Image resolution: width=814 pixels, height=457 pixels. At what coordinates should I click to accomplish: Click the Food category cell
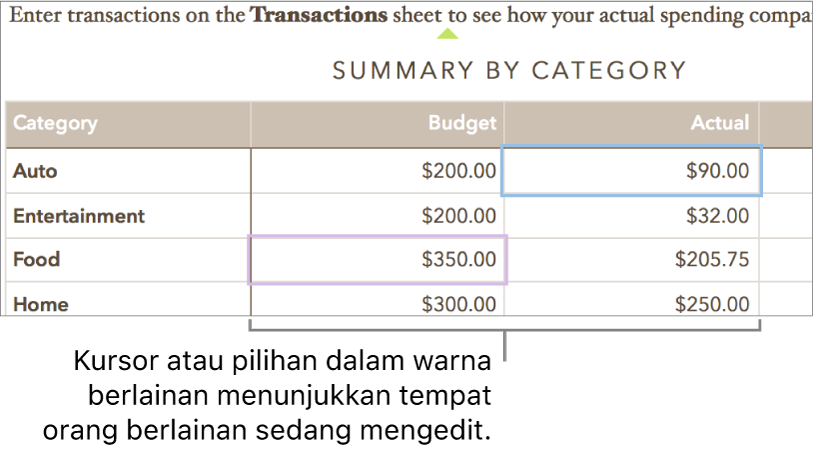[x=127, y=259]
